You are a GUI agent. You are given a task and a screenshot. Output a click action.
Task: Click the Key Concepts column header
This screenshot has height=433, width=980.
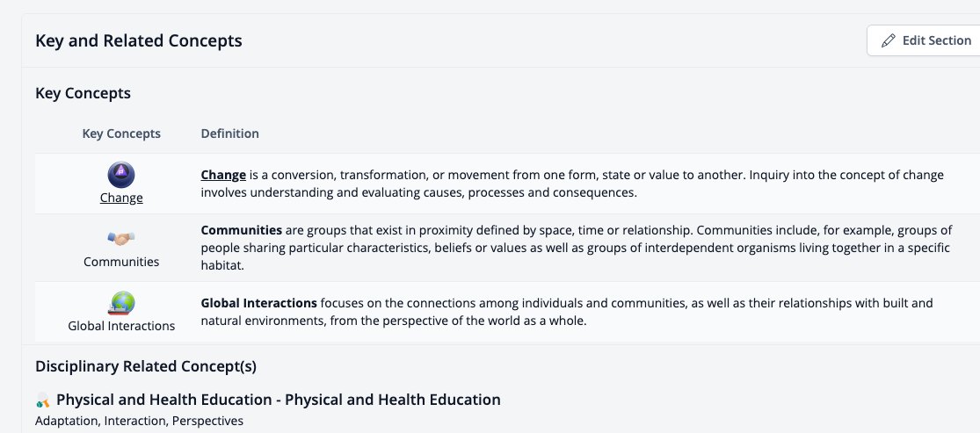coord(121,134)
